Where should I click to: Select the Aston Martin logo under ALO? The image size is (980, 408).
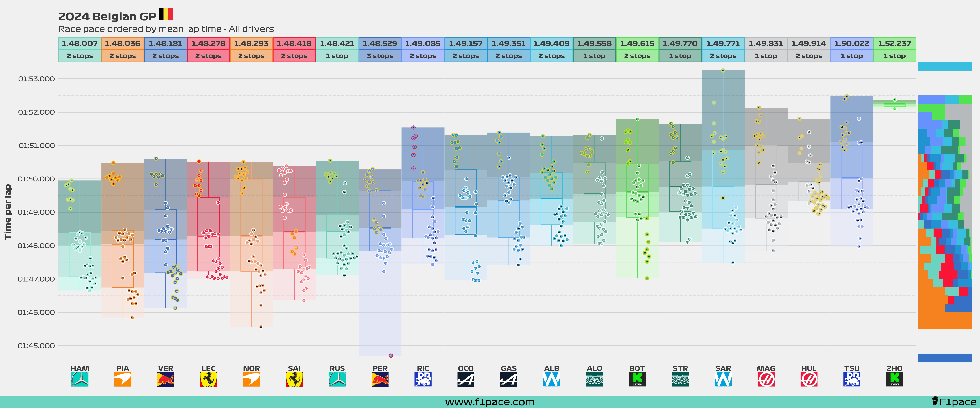click(595, 379)
